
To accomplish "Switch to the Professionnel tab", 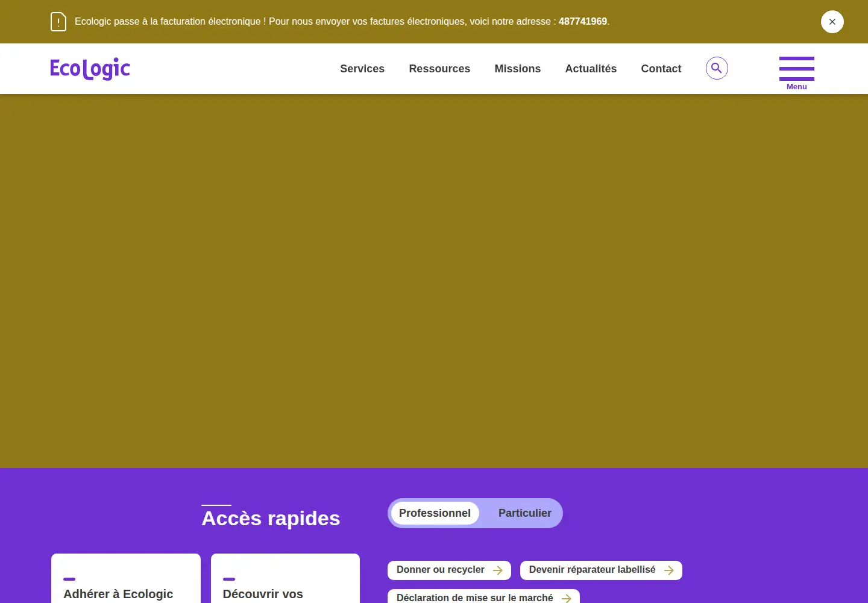I will pos(435,513).
